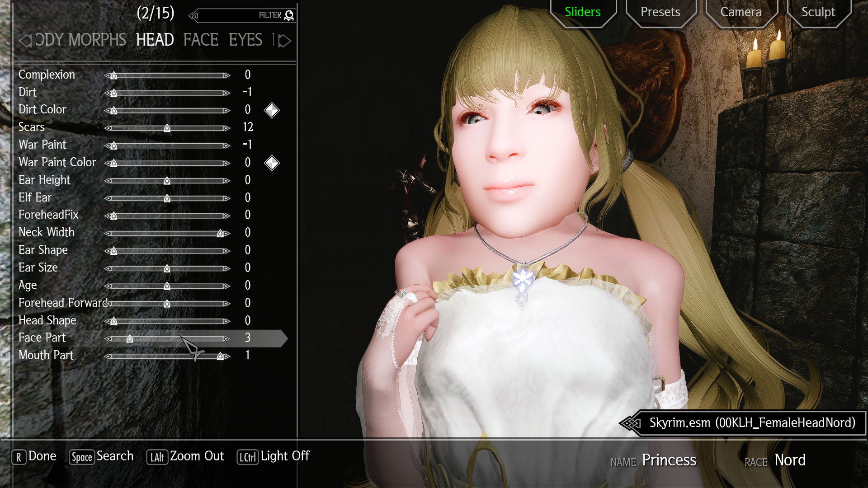Select the War Paint Color row label
868x488 pixels.
pyautogui.click(x=57, y=163)
